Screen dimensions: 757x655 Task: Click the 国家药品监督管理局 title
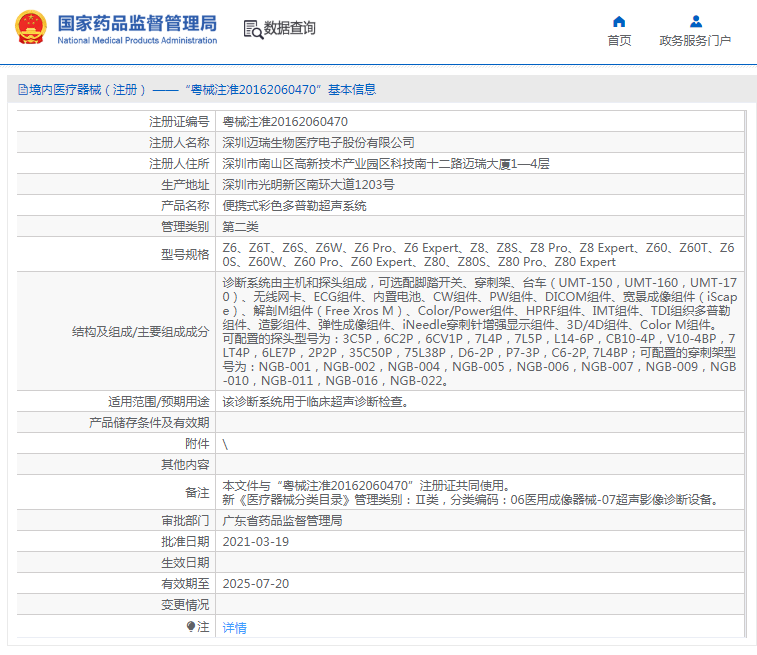point(137,23)
